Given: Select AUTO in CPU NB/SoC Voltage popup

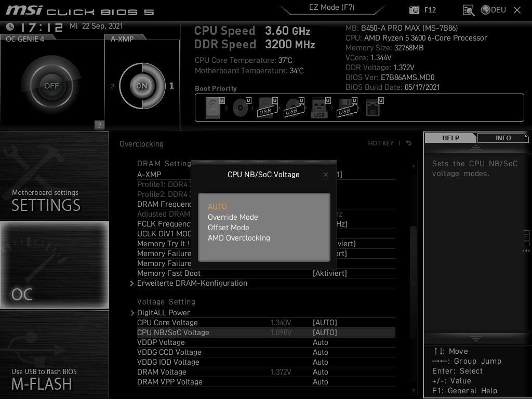Looking at the screenshot, I should click(218, 206).
